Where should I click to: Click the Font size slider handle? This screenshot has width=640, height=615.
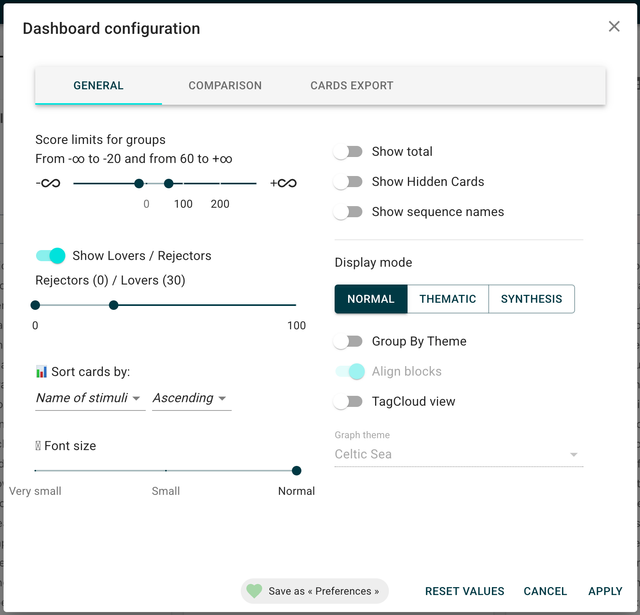(296, 470)
